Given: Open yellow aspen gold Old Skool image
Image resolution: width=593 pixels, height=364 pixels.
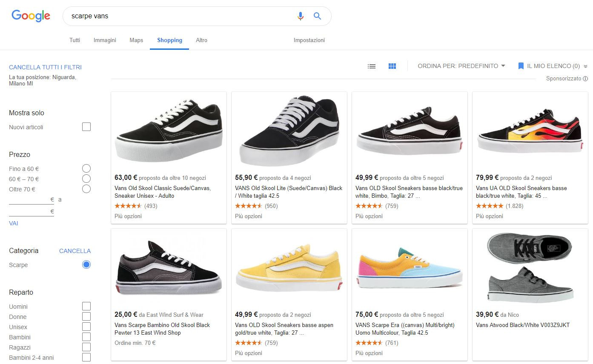Looking at the screenshot, I should [289, 268].
